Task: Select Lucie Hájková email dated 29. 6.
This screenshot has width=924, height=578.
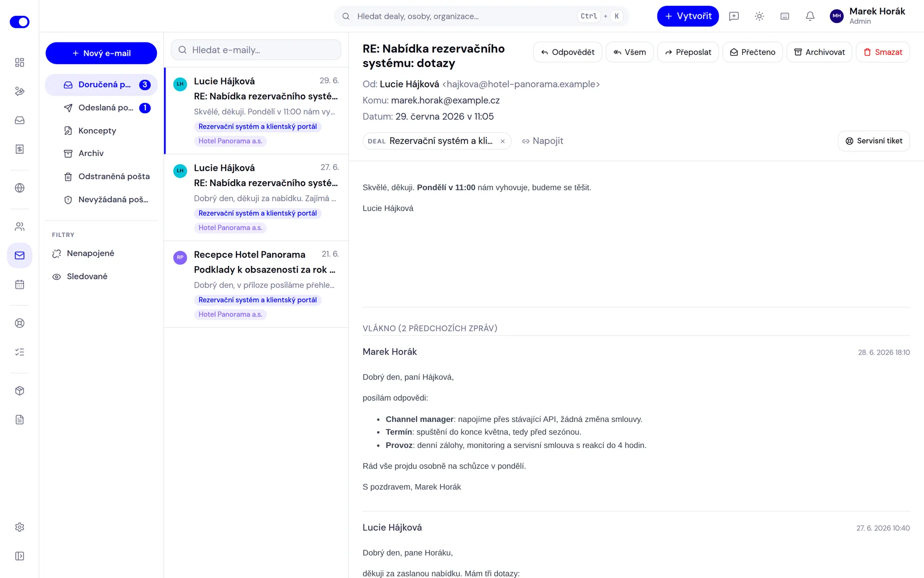Action: 256,111
